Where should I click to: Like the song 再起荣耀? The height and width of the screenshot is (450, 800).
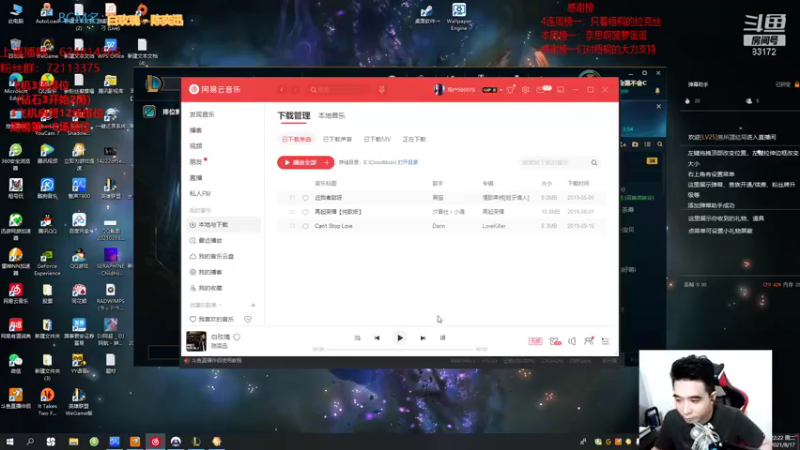coord(306,212)
